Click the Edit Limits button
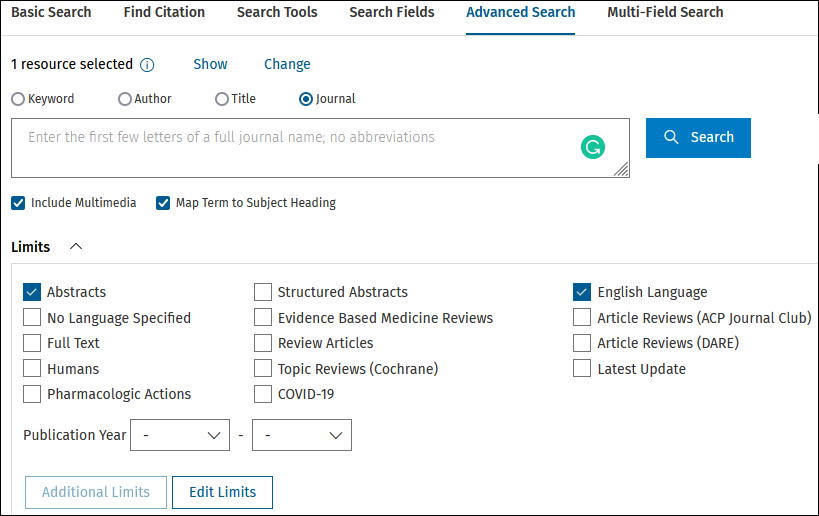Viewport: 819px width, 516px height. click(223, 492)
